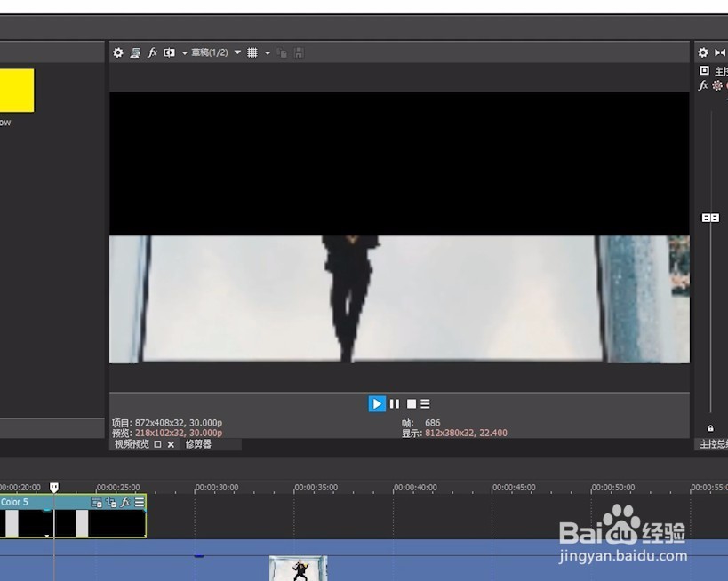Open video preview properties gear icon
Image resolution: width=728 pixels, height=581 pixels.
(x=118, y=53)
